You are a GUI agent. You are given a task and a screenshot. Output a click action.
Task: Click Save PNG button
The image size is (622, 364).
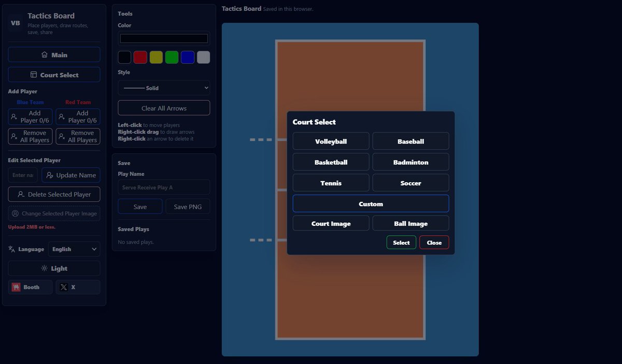(188, 207)
